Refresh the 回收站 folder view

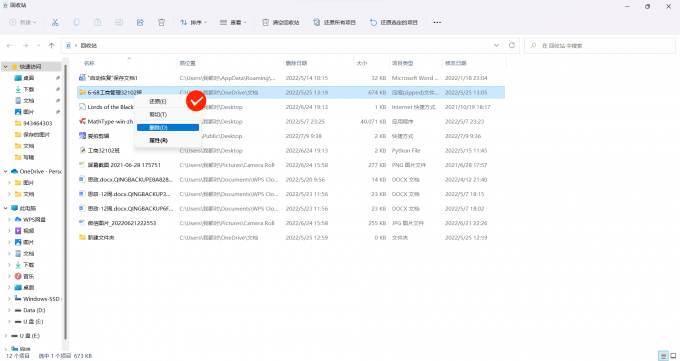pos(512,46)
